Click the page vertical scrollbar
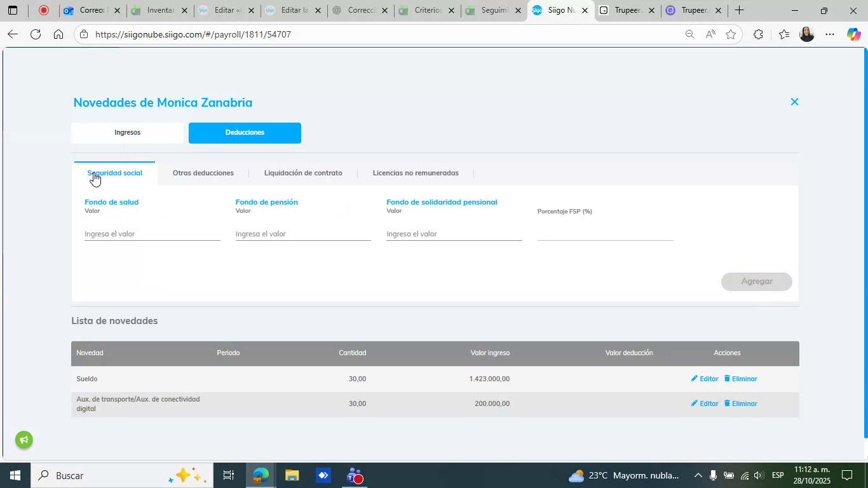Screen dimensions: 868x488 (x=865, y=245)
